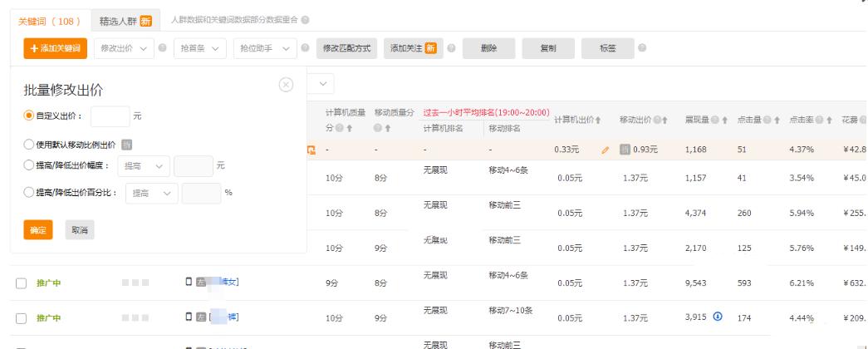Click the blue download icon next to 3,915
868x349 pixels.
pyautogui.click(x=718, y=317)
